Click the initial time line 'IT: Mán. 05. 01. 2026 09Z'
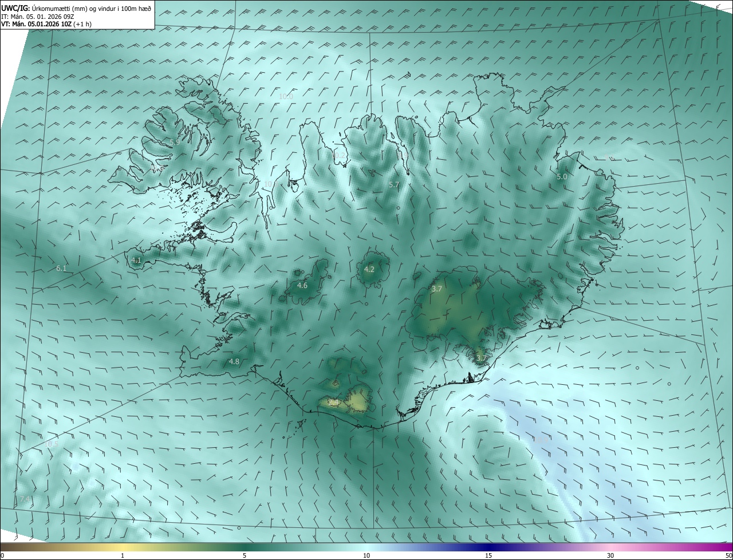 click(x=38, y=17)
